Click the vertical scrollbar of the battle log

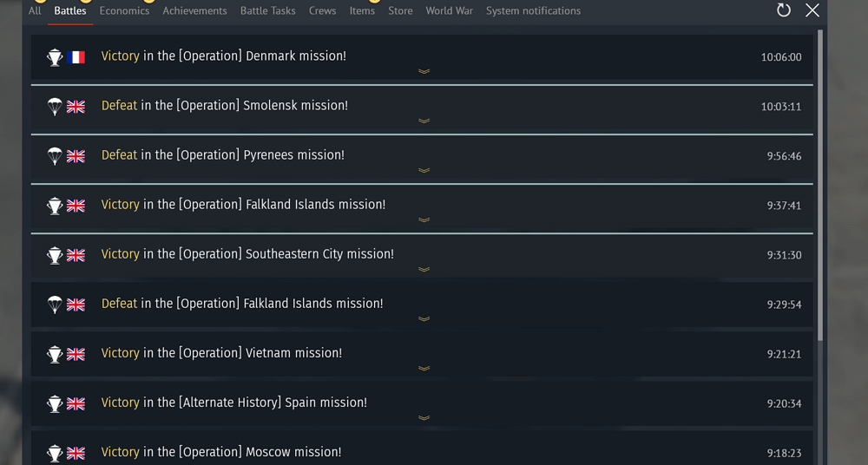[x=820, y=186]
